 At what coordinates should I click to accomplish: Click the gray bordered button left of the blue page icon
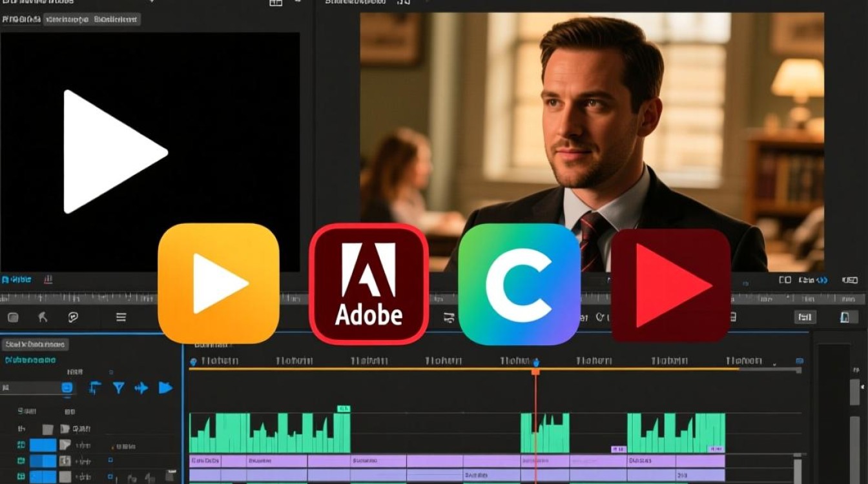(x=805, y=317)
